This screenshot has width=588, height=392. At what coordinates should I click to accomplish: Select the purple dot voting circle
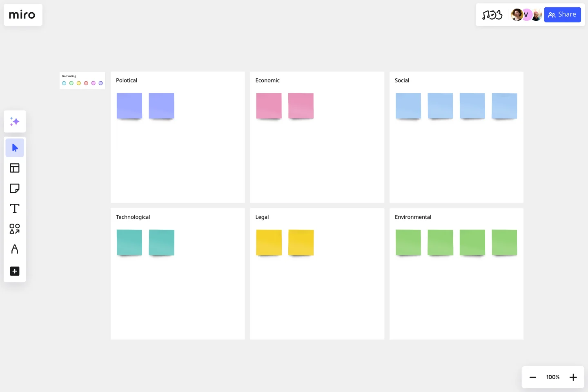point(101,83)
